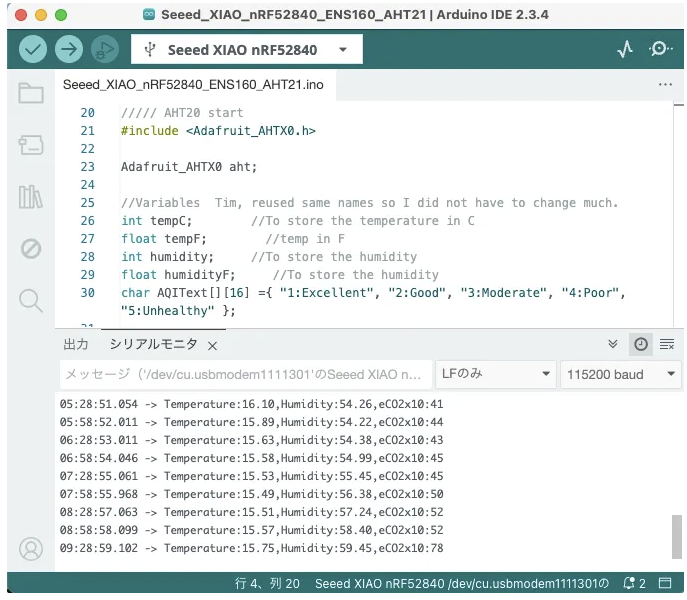
Task: Click the Adafruit_AHTX0 aht; code line
Action: click(x=189, y=167)
